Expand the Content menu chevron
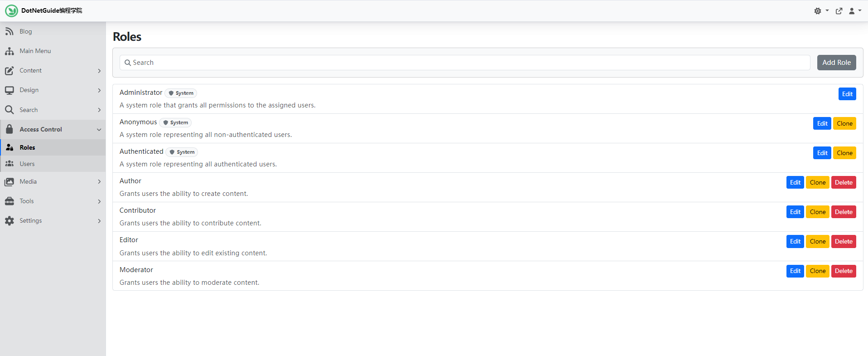The image size is (868, 356). click(99, 71)
